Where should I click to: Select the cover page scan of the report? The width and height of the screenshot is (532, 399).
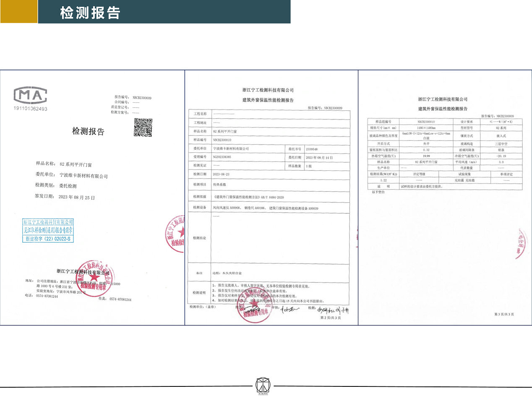[92, 197]
